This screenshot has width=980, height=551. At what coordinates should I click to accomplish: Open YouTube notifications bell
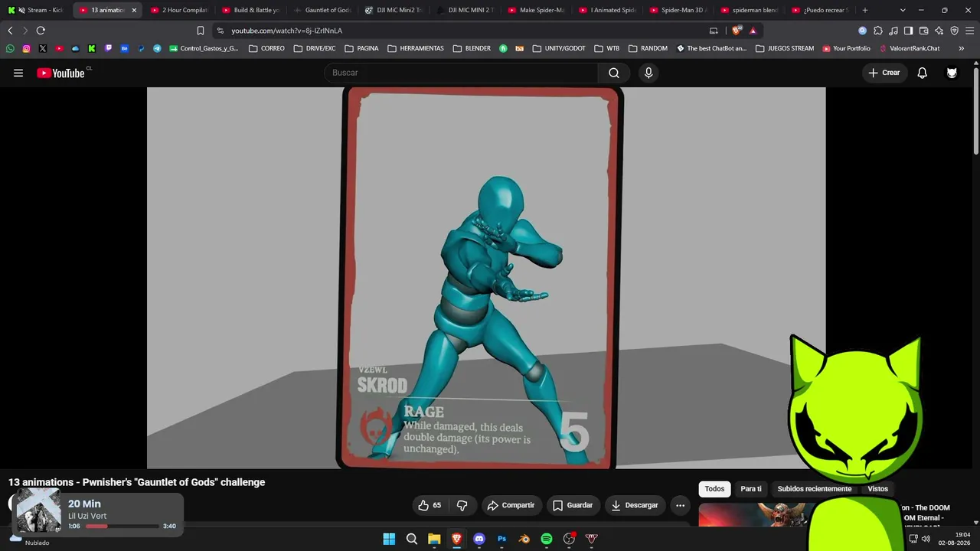[x=923, y=73]
